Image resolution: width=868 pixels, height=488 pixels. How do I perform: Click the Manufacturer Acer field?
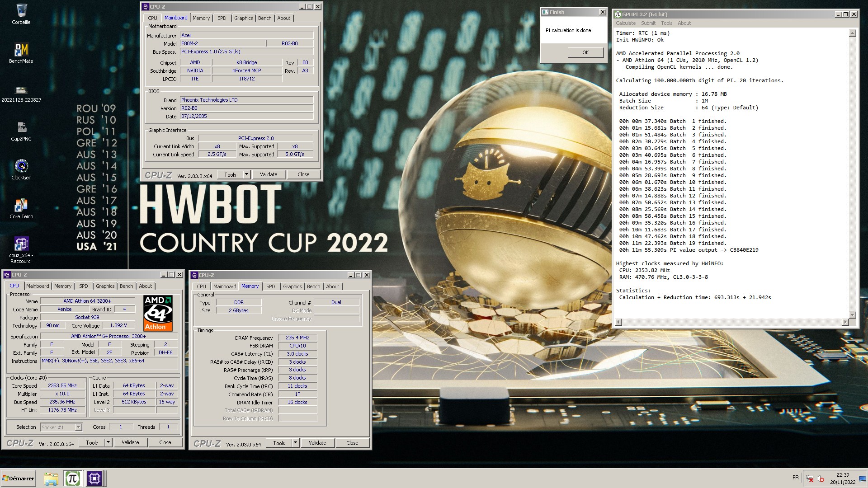pyautogui.click(x=246, y=35)
